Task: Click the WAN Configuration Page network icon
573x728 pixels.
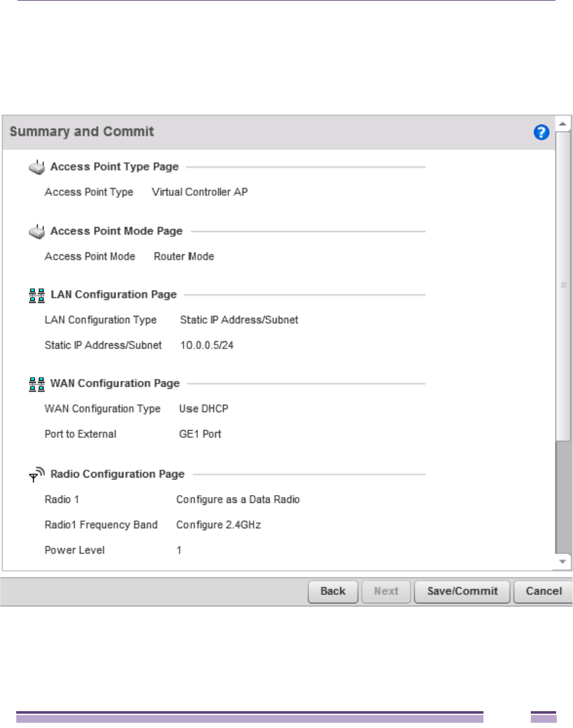Action: (37, 384)
